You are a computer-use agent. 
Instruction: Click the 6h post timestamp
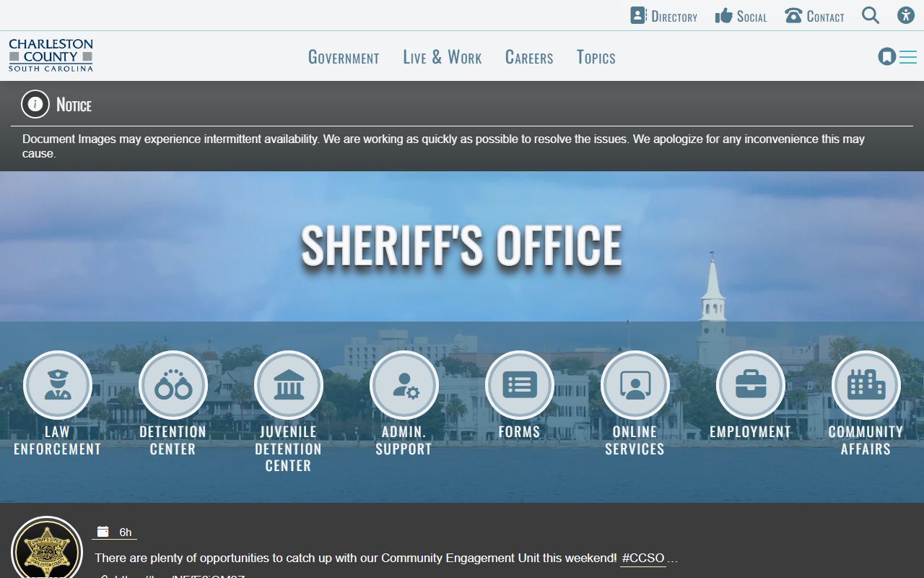coord(126,532)
